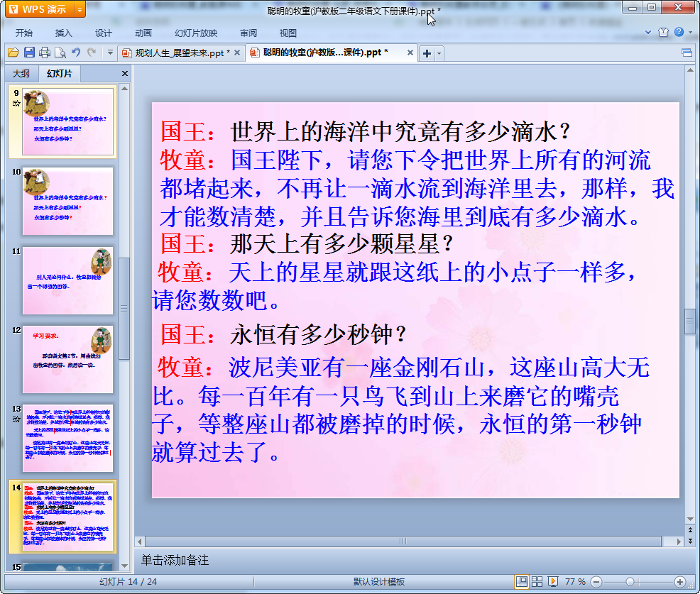Viewport: 700px width, 594px height.
Task: Close the slide thumbnail pane
Action: (x=125, y=73)
